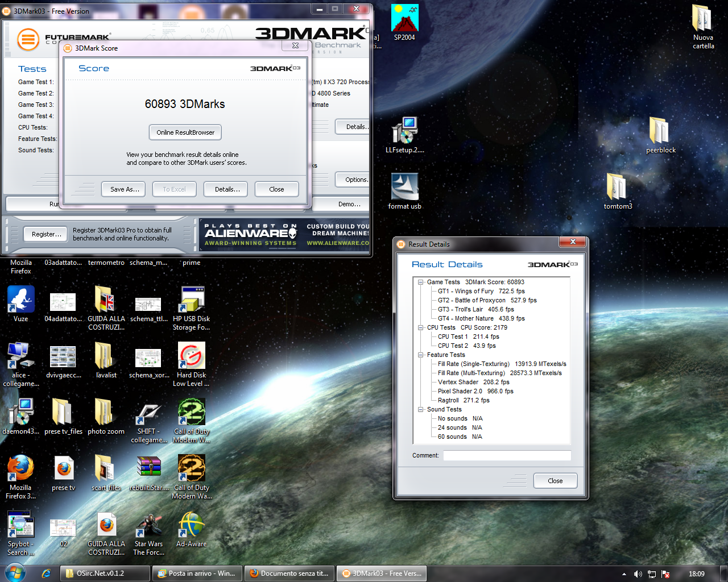Click Save As in Score dialog
This screenshot has width=728, height=582.
(x=125, y=189)
